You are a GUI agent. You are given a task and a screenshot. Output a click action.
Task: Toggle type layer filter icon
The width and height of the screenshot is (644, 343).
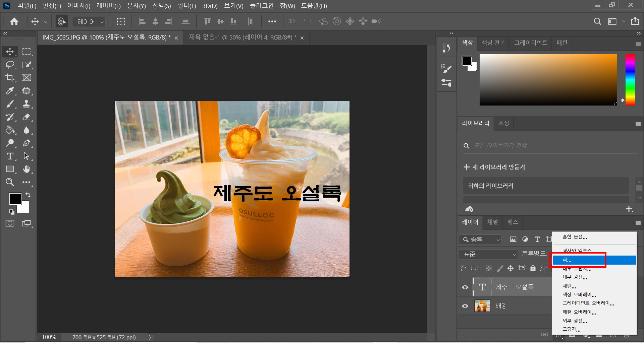(x=537, y=239)
